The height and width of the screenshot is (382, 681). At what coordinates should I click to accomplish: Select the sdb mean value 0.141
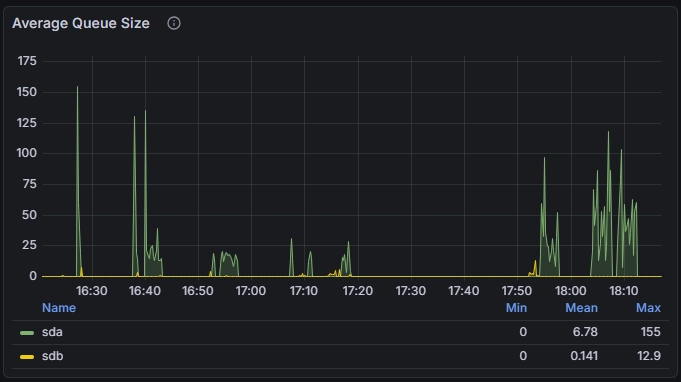pos(584,356)
